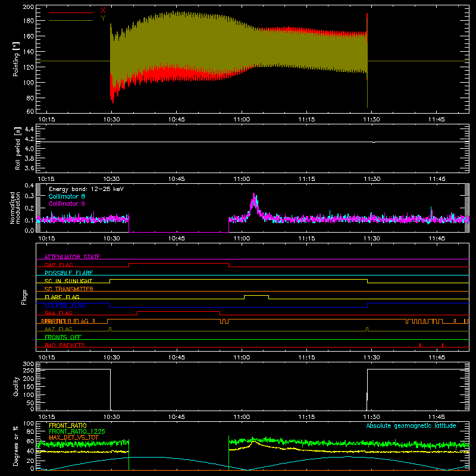Image resolution: width=476 pixels, height=476 pixels.
Task: Click the Quality axis title
Action: (x=16, y=386)
